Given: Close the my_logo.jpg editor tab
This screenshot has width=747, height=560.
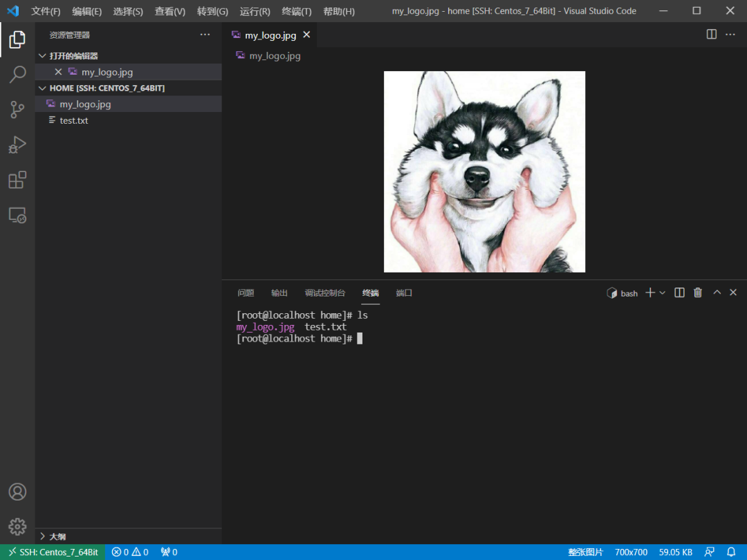Looking at the screenshot, I should (x=307, y=35).
